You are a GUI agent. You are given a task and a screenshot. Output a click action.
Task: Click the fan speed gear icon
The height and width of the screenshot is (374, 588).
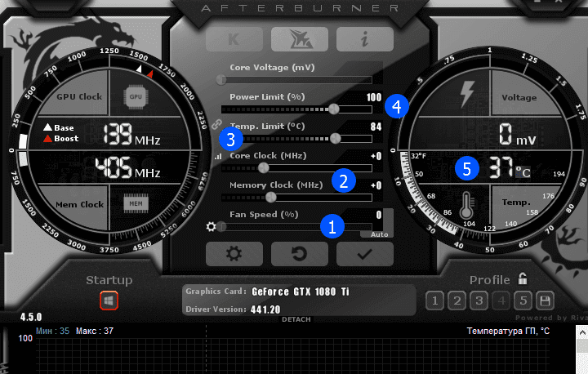point(212,226)
